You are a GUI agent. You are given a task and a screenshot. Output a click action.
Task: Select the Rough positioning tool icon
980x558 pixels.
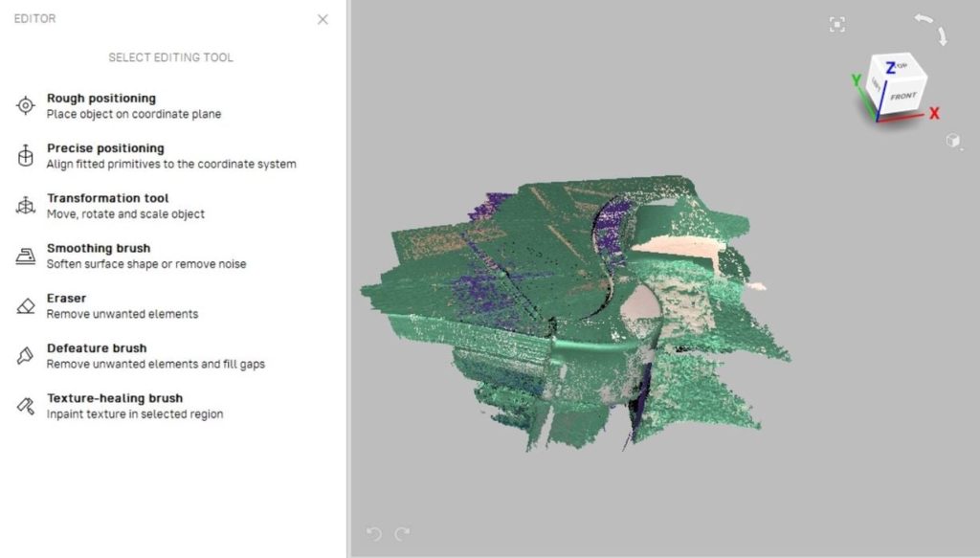tap(26, 106)
